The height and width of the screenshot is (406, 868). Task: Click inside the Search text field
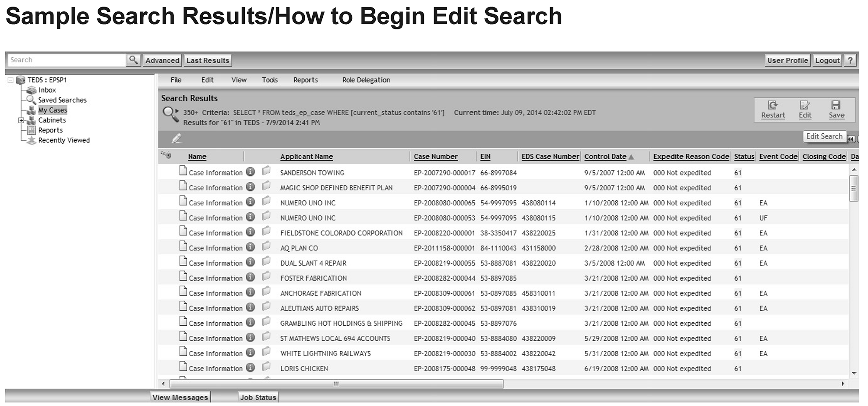click(x=67, y=60)
